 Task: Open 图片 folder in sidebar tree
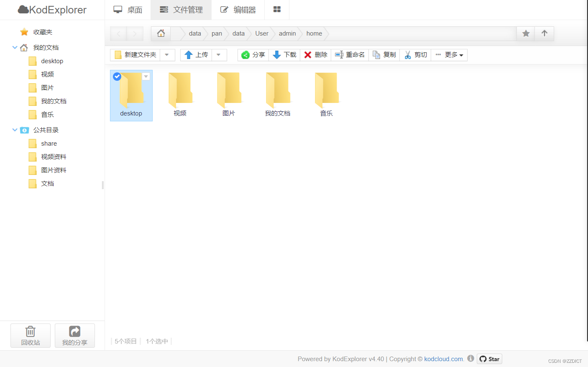click(x=41, y=88)
